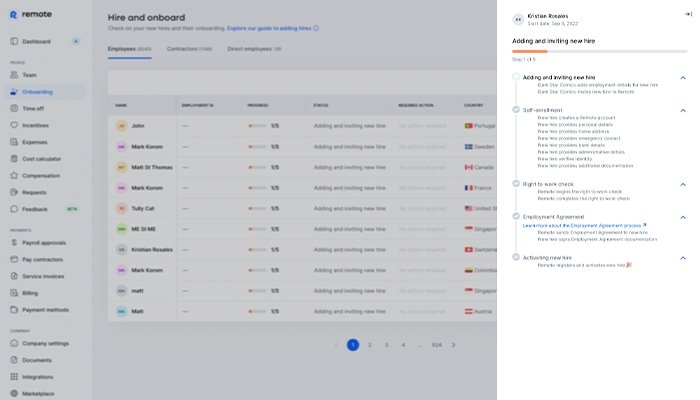Open Kristian Rosales row in table
Screen dimensions: 700x400
point(302,250)
